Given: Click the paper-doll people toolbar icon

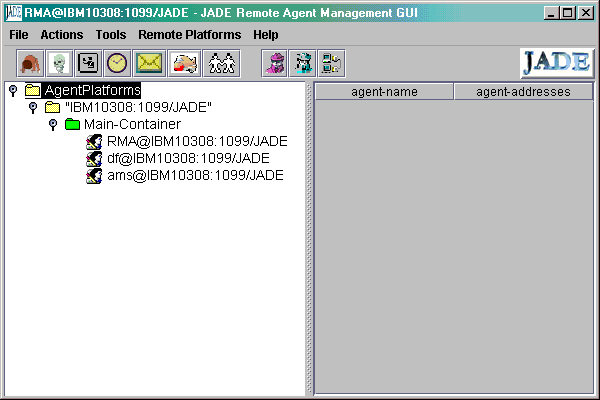Looking at the screenshot, I should point(222,63).
